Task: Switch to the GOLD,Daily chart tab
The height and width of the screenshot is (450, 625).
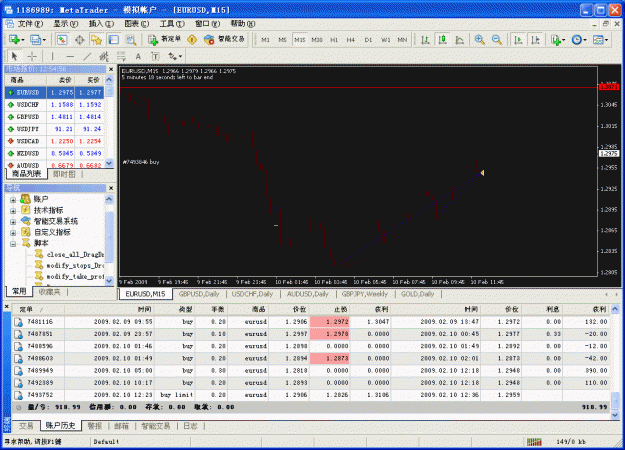Action: (x=417, y=294)
